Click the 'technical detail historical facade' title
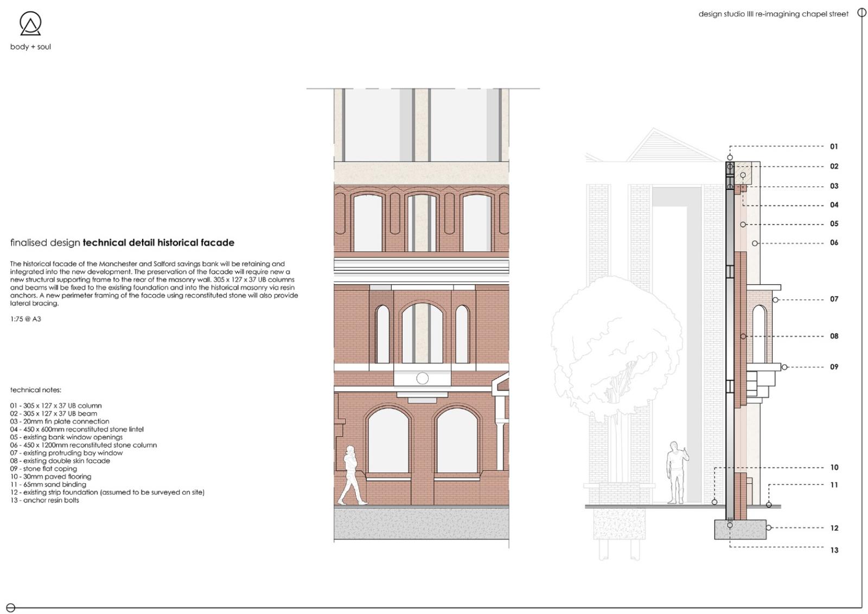Screen dimensions: 868x614 (x=158, y=243)
